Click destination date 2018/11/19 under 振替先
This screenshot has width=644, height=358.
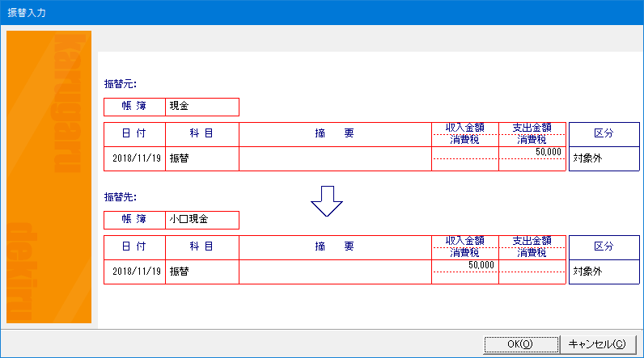click(x=135, y=272)
